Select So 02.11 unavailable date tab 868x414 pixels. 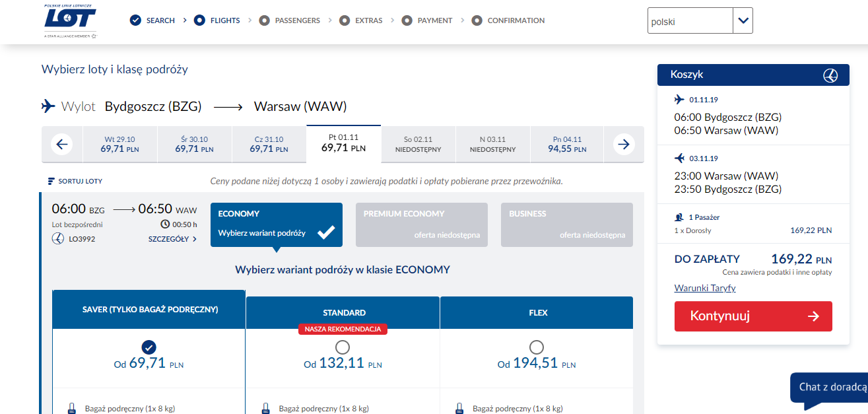(418, 144)
